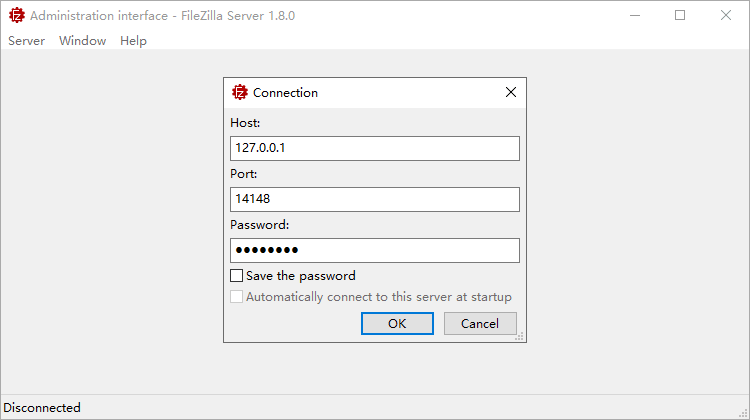Close the FileZilla Server window
This screenshot has width=750, height=420.
tap(726, 15)
